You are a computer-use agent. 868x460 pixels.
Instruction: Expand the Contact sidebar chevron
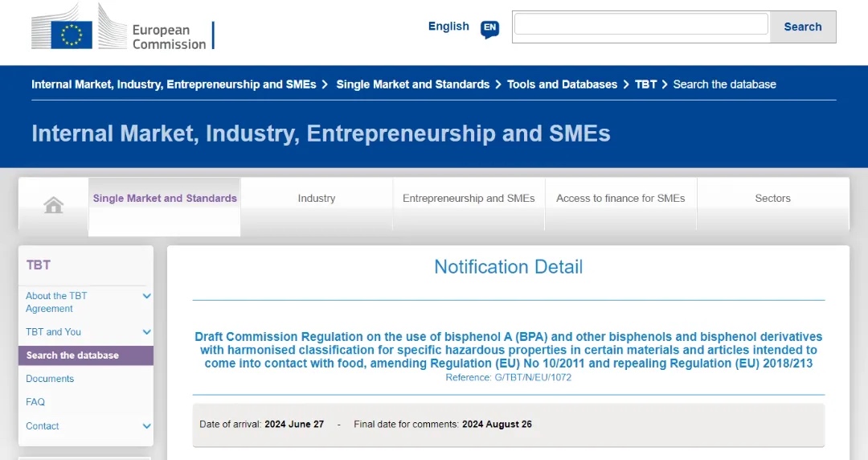click(x=147, y=426)
